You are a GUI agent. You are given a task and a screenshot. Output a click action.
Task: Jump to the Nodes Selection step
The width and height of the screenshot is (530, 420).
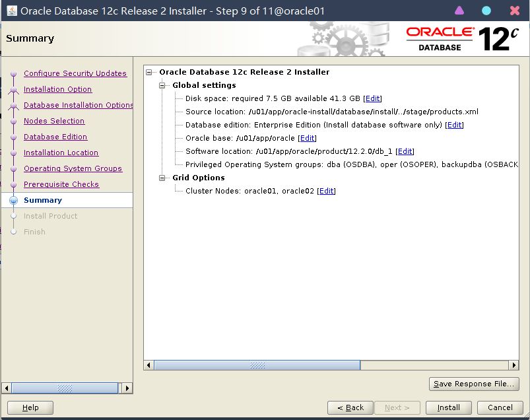54,121
